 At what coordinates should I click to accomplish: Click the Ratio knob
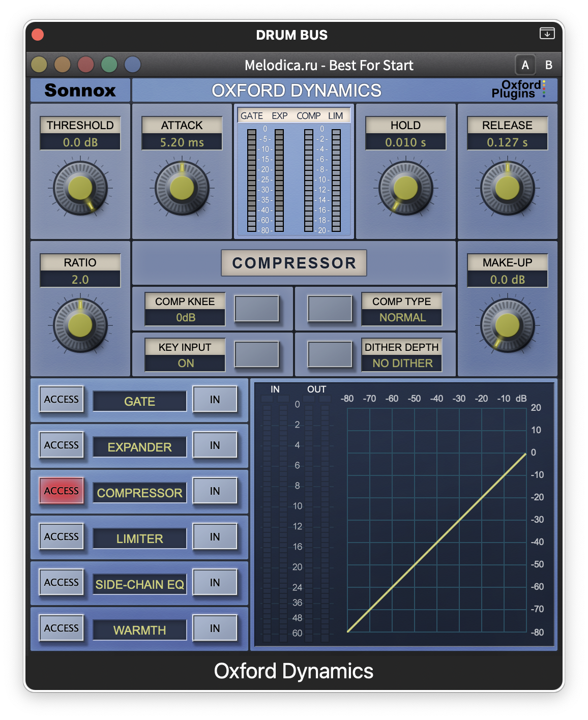80,325
